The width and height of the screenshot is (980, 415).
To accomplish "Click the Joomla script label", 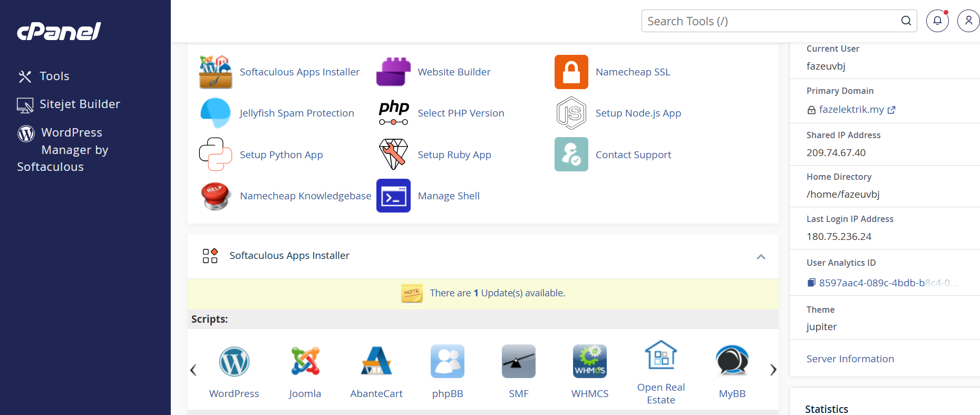I will point(305,394).
